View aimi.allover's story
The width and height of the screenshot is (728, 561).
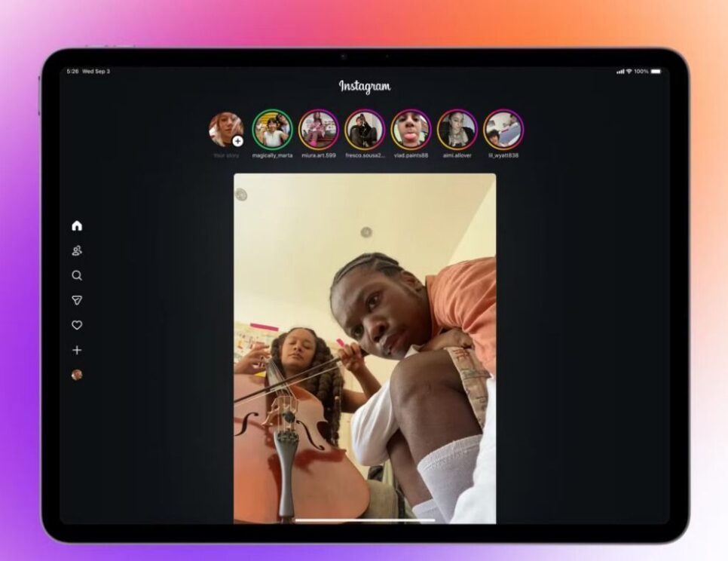coord(457,130)
